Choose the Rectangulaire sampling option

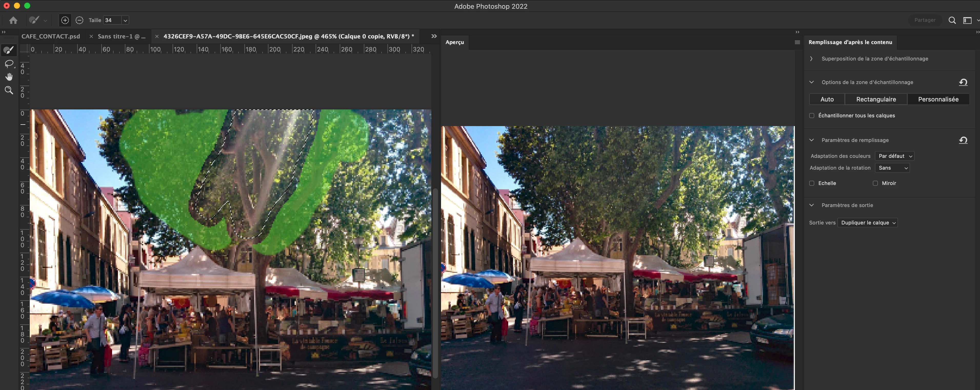pos(876,99)
